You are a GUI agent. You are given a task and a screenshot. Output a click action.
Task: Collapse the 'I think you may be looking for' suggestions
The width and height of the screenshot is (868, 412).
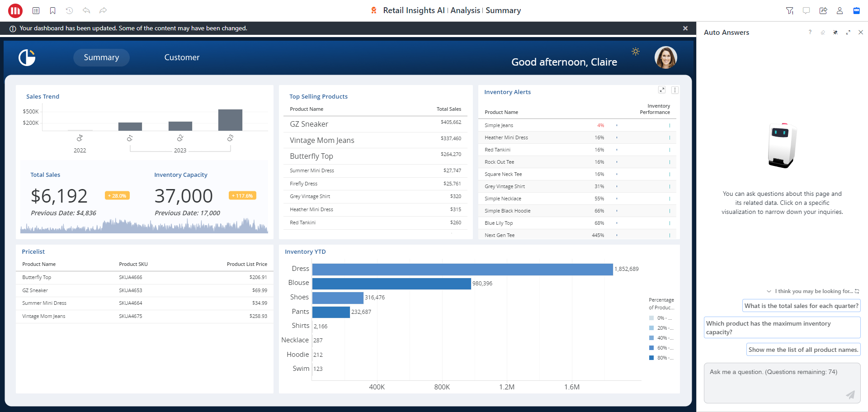769,291
